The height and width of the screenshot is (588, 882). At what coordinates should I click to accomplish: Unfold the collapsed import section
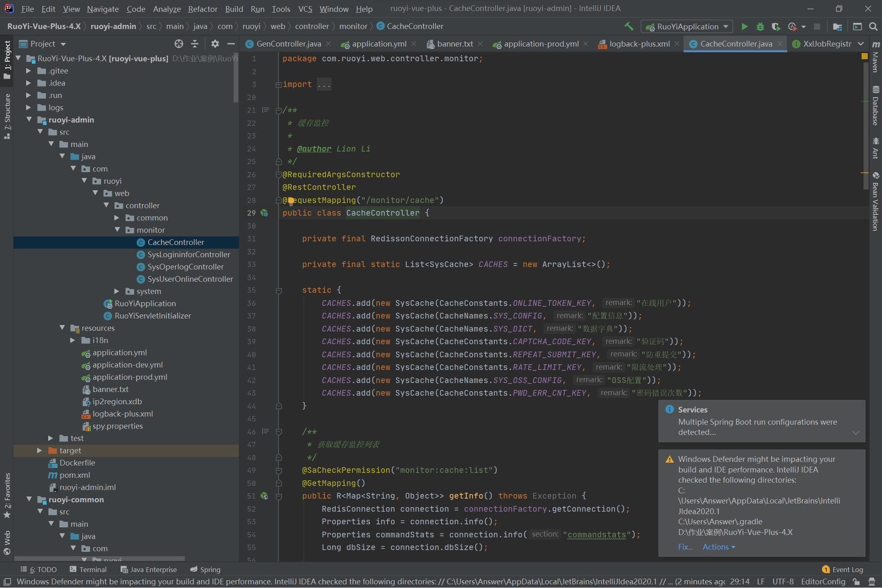pos(278,85)
